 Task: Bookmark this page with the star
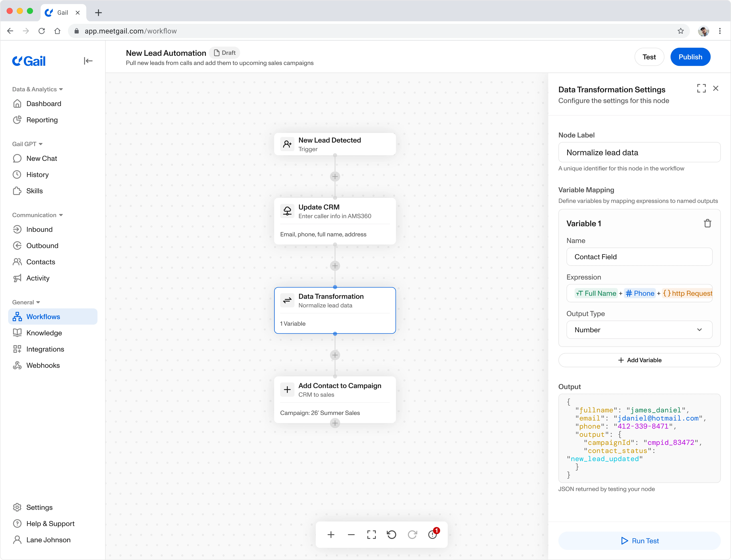pos(681,31)
